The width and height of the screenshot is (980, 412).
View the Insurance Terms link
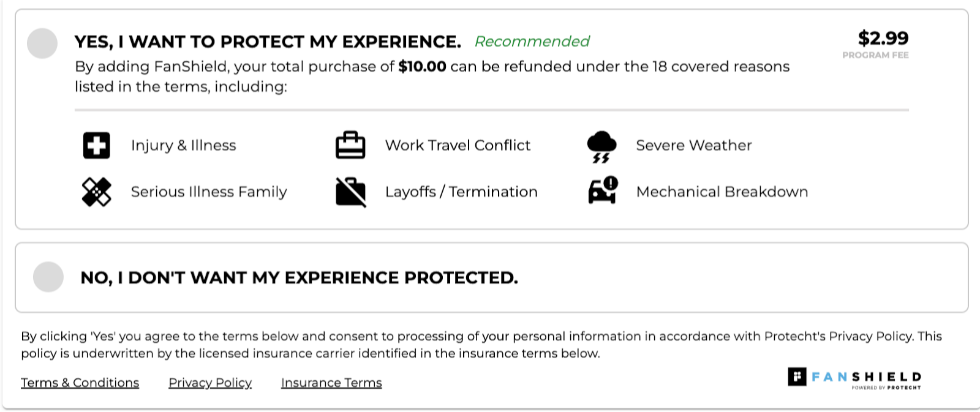tap(331, 383)
